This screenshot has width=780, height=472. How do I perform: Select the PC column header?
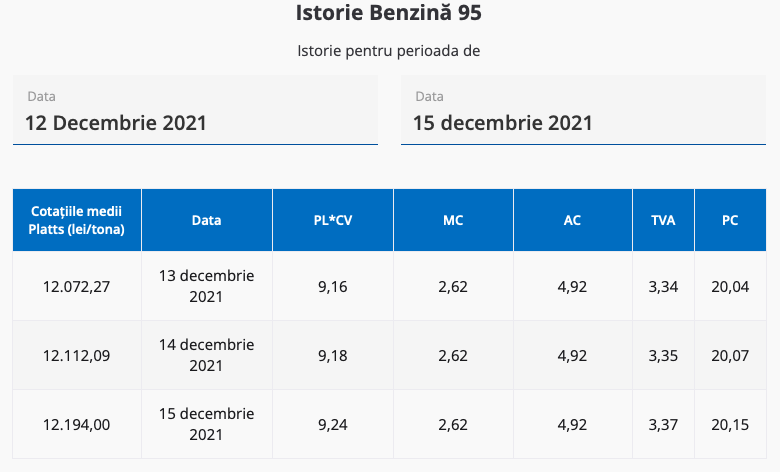(x=730, y=220)
